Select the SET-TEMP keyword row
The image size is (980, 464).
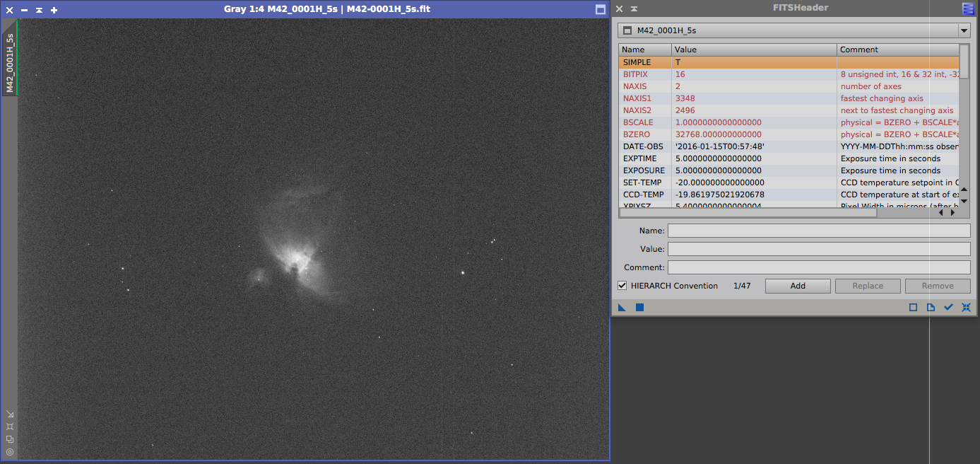(x=789, y=182)
